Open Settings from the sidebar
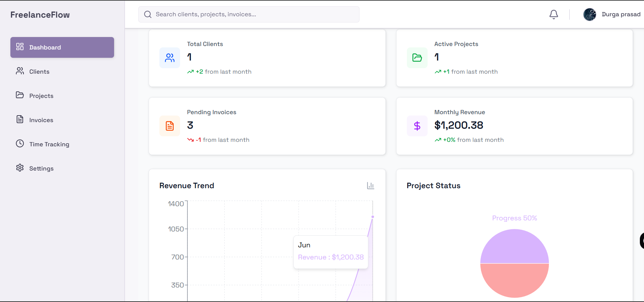644x302 pixels. pos(41,168)
